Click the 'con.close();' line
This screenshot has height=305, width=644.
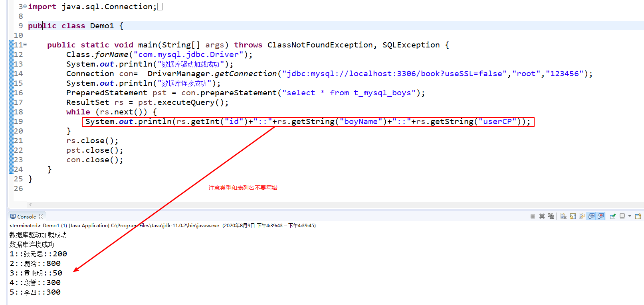tap(95, 159)
